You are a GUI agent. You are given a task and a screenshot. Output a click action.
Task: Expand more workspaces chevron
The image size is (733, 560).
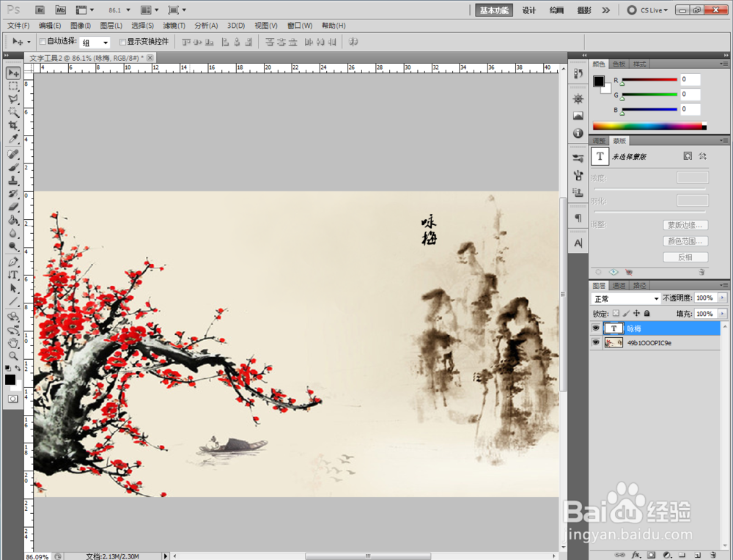coord(606,10)
